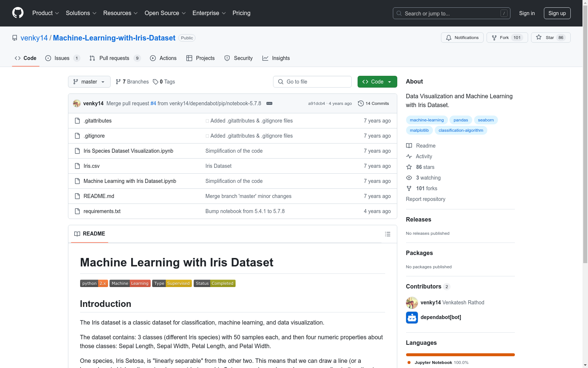Click the fork icon beside 101 forks
588x368 pixels.
click(409, 188)
